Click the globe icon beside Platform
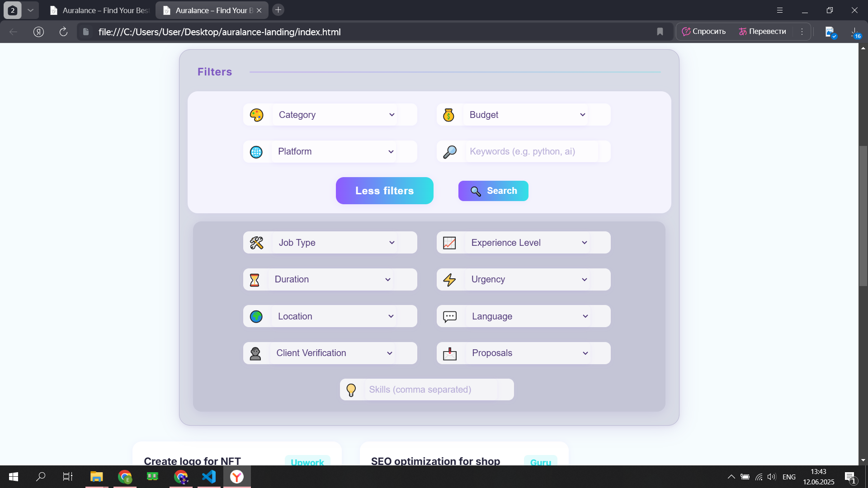The height and width of the screenshot is (488, 868). pos(256,152)
